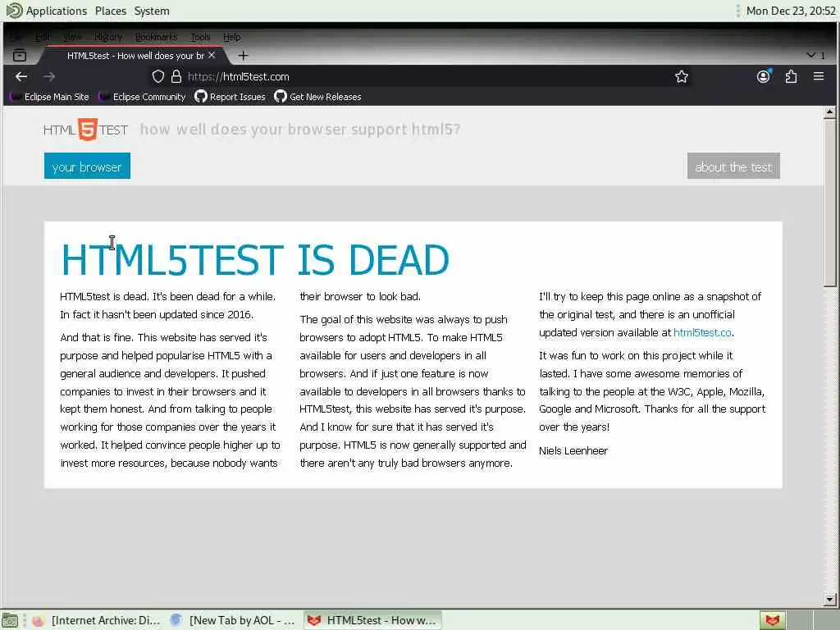Open the Edit menu
This screenshot has height=630, width=840.
(43, 37)
